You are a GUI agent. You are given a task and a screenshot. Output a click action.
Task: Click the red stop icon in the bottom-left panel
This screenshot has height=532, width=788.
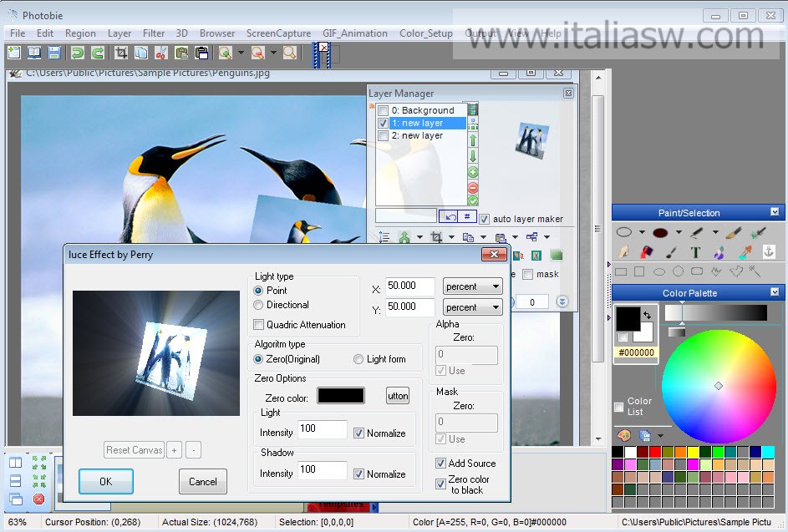click(38, 499)
